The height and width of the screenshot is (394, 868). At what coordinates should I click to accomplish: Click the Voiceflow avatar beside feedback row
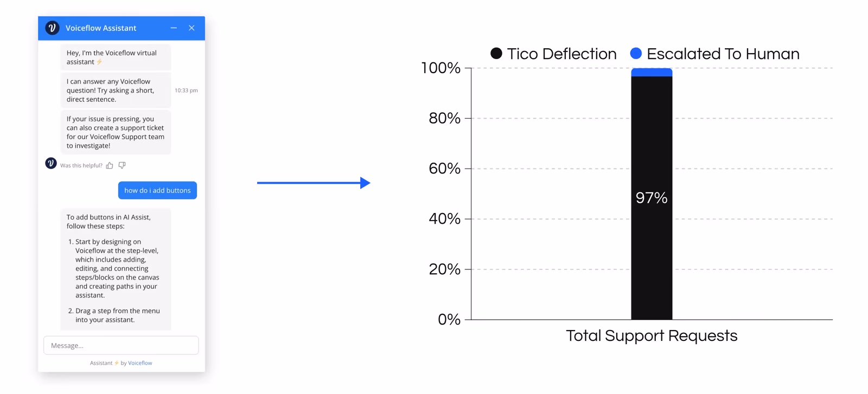51,163
